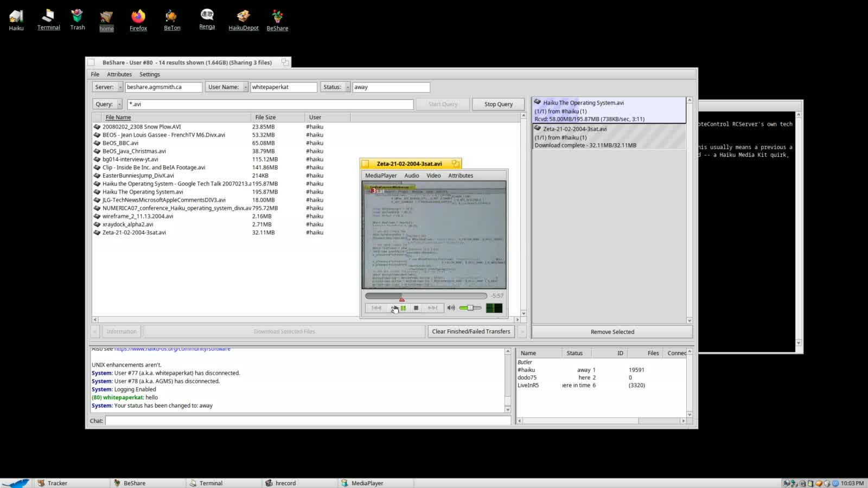This screenshot has width=868, height=488.
Task: Click the Zeta transfer entry file icon
Action: 538,129
